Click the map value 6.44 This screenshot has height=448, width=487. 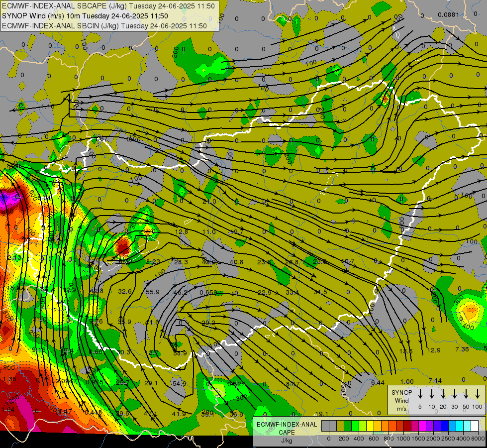(378, 382)
